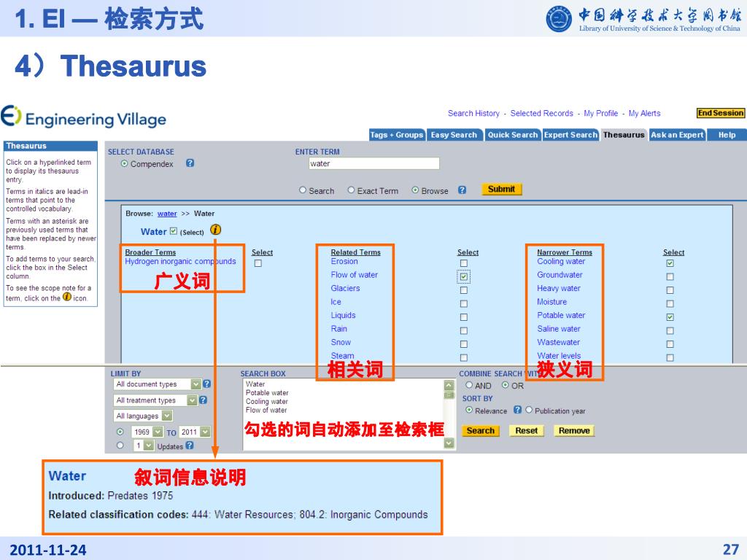Check the Liquids select box
Screen dimensions: 747x560
463,317
